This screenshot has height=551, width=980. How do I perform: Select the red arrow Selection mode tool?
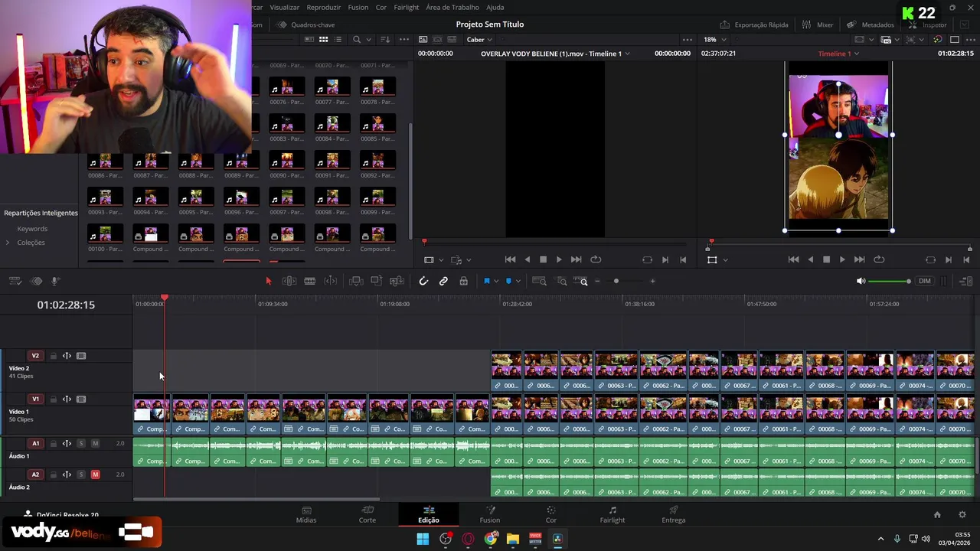pyautogui.click(x=268, y=281)
